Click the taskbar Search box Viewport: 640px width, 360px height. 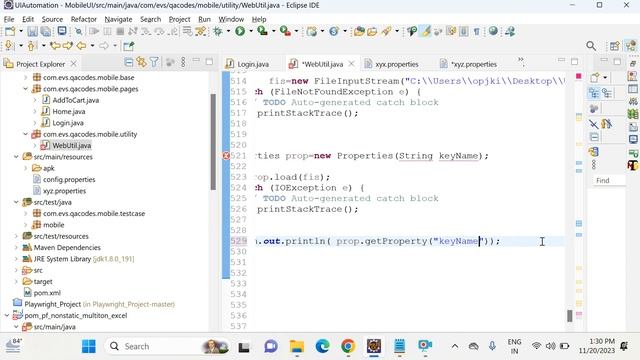click(167, 347)
